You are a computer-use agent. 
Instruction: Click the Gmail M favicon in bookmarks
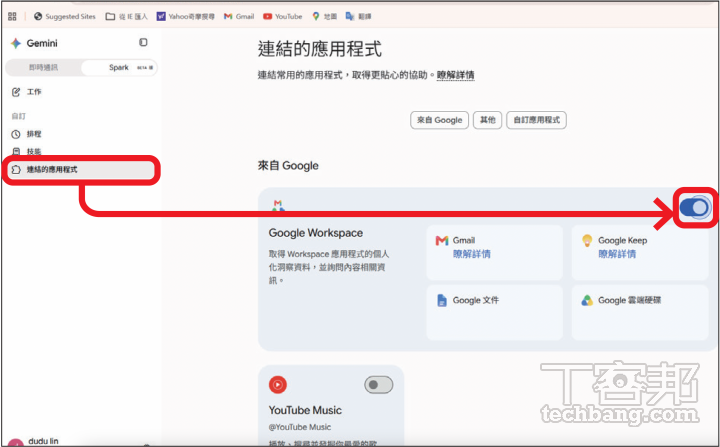[228, 17]
